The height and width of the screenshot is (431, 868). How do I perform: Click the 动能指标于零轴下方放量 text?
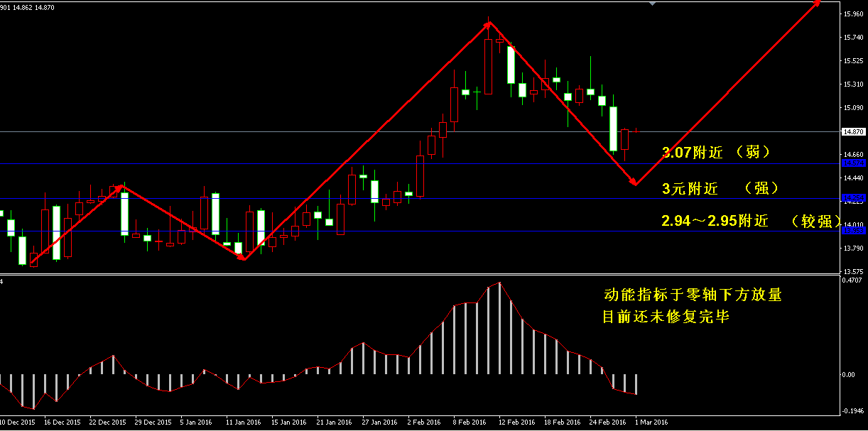692,295
